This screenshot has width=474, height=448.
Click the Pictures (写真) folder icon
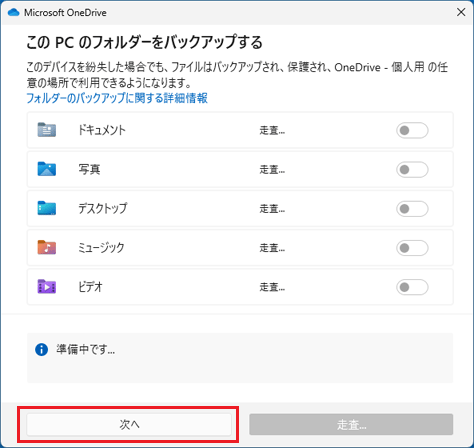47,169
